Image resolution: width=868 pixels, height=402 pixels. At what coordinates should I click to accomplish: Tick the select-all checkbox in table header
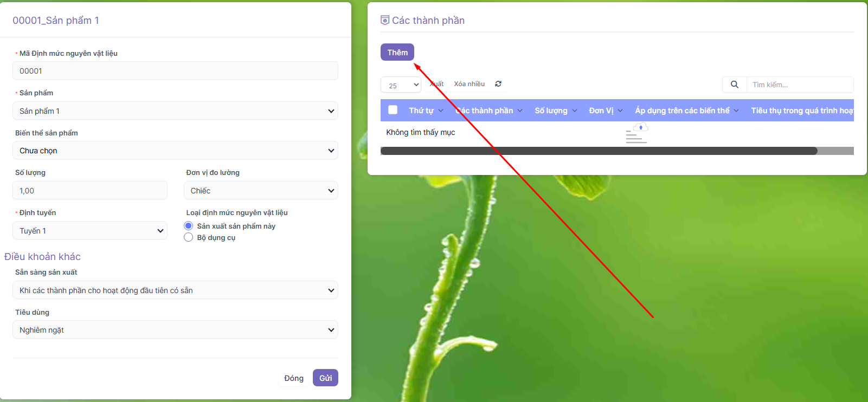point(393,110)
